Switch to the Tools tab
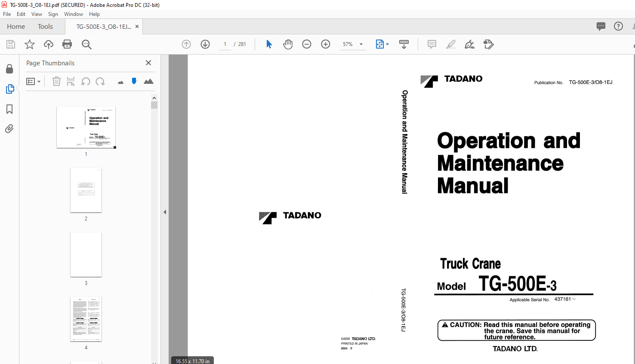Screen dimensions: 635x364 coord(45,27)
